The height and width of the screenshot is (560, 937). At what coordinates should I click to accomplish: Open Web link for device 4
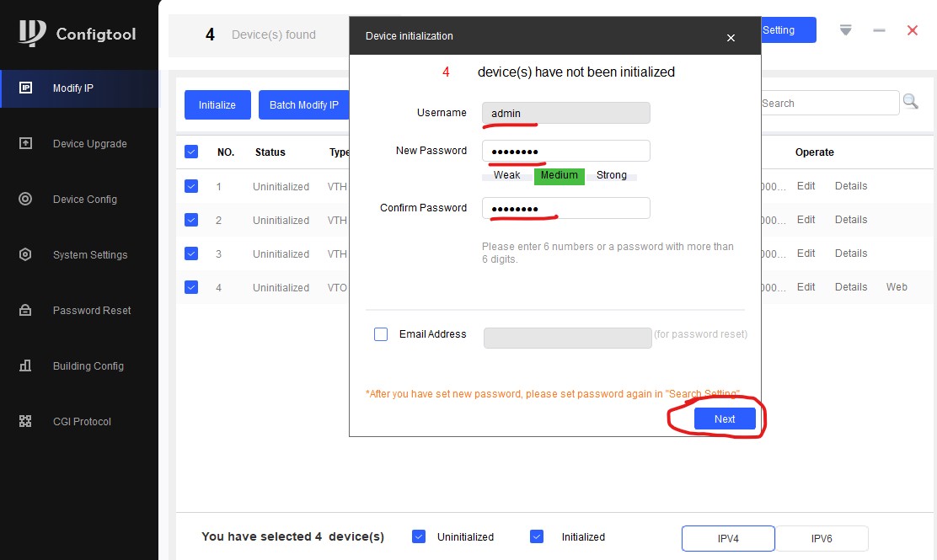point(897,287)
